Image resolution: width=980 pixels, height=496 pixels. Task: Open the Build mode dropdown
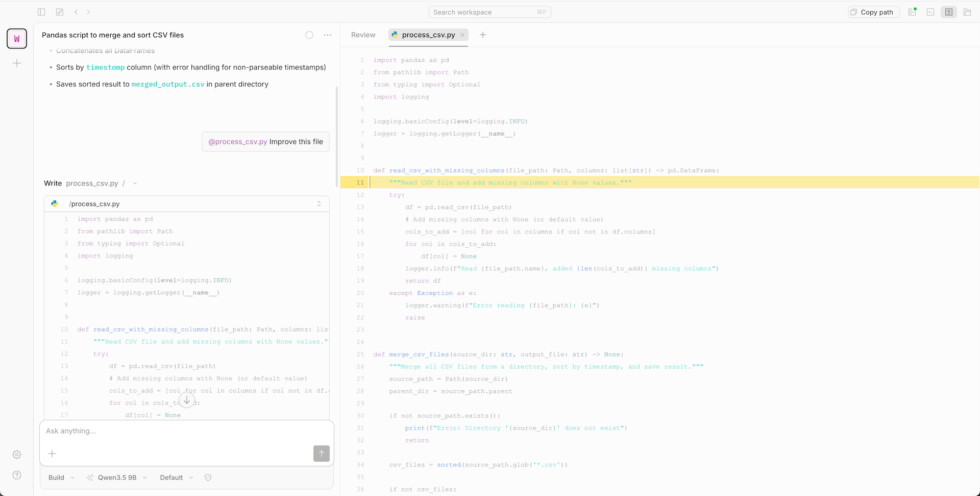coord(61,478)
